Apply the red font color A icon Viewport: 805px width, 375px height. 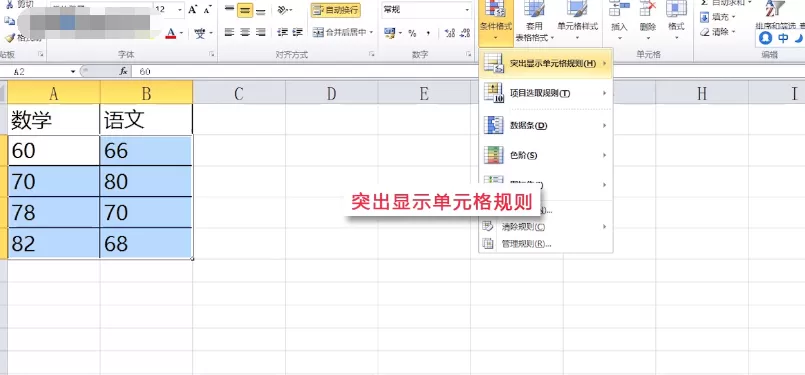170,33
